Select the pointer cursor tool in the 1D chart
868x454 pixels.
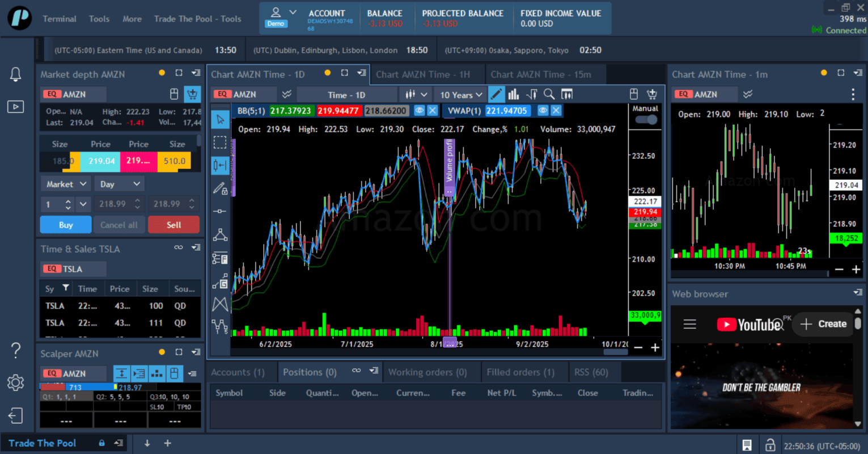(220, 119)
